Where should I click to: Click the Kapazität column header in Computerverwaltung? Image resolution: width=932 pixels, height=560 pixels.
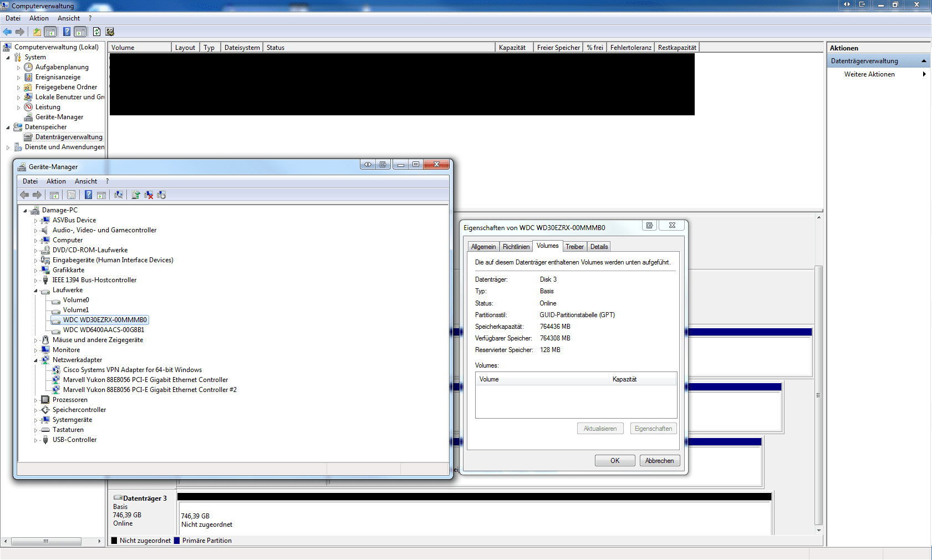(x=514, y=48)
